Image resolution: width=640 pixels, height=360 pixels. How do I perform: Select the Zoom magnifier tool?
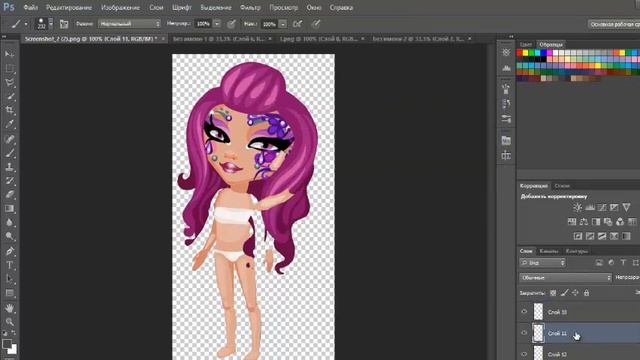[x=10, y=322]
